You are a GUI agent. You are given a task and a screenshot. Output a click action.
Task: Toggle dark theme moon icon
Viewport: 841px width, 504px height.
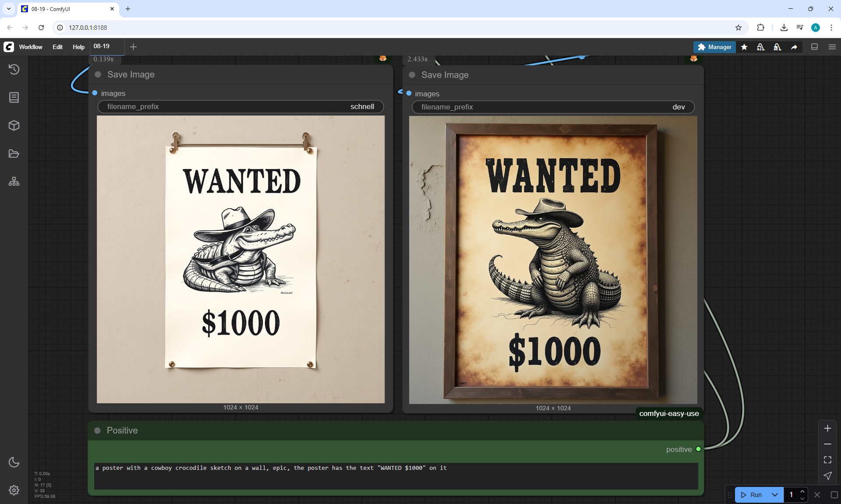(14, 462)
